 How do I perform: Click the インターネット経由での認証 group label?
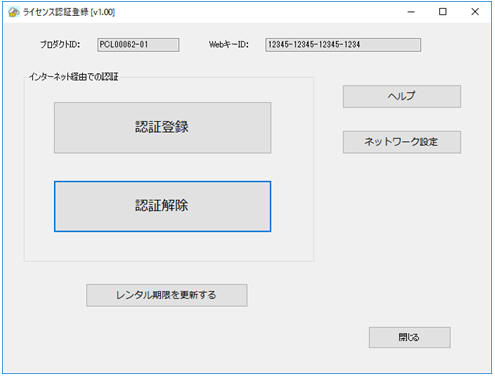click(x=73, y=77)
